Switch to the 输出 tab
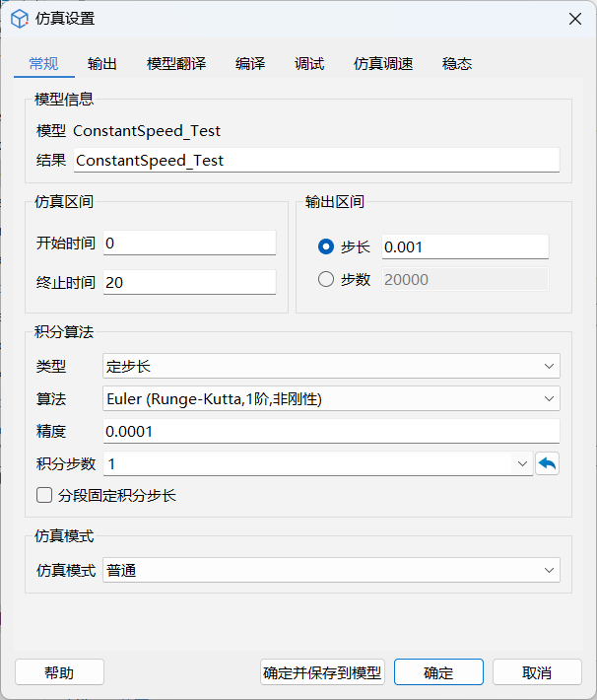The image size is (597, 700). pos(102,64)
